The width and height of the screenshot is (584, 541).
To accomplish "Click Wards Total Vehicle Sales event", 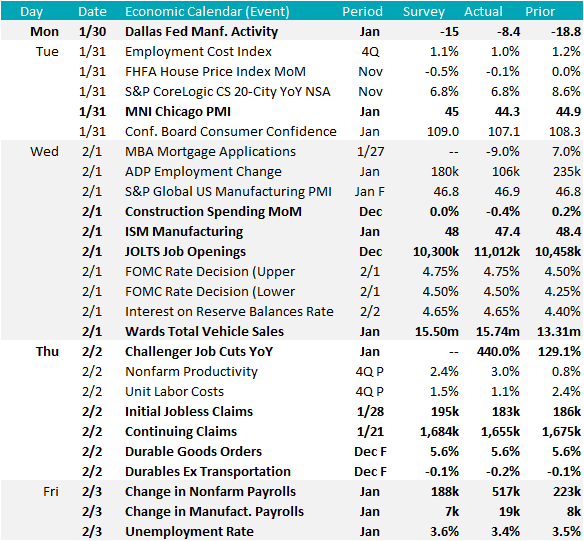I will tap(204, 331).
